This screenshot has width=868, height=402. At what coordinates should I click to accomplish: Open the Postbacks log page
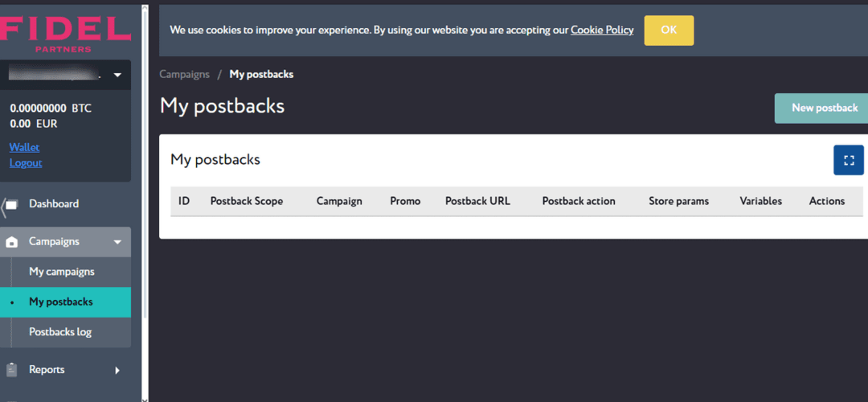60,332
